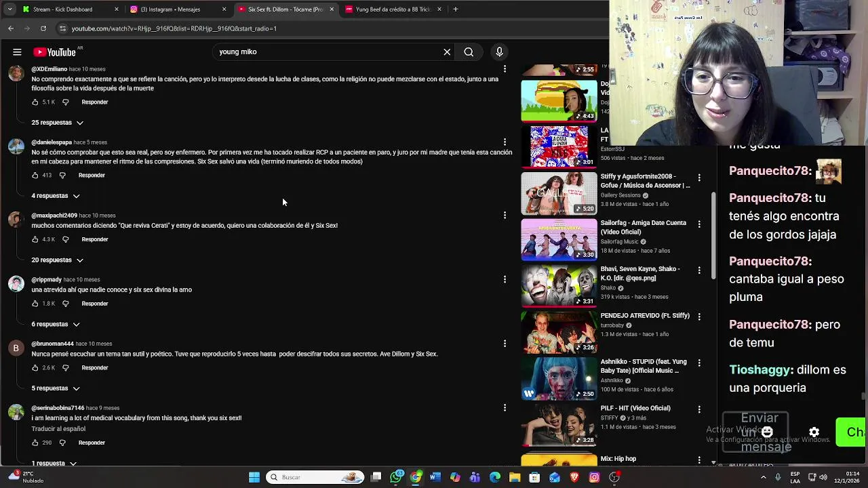Open Brave browser from the taskbar
Image resolution: width=868 pixels, height=488 pixels.
point(574,477)
